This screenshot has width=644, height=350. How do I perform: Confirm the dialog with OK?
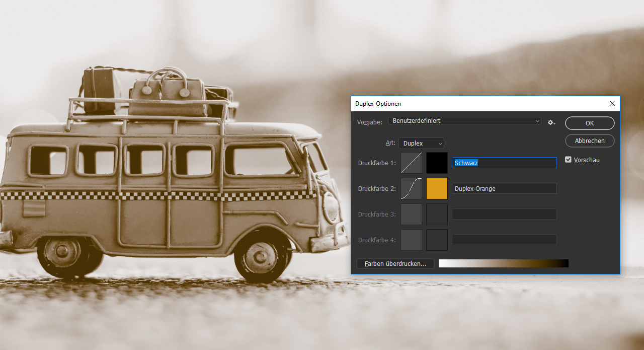pos(590,123)
